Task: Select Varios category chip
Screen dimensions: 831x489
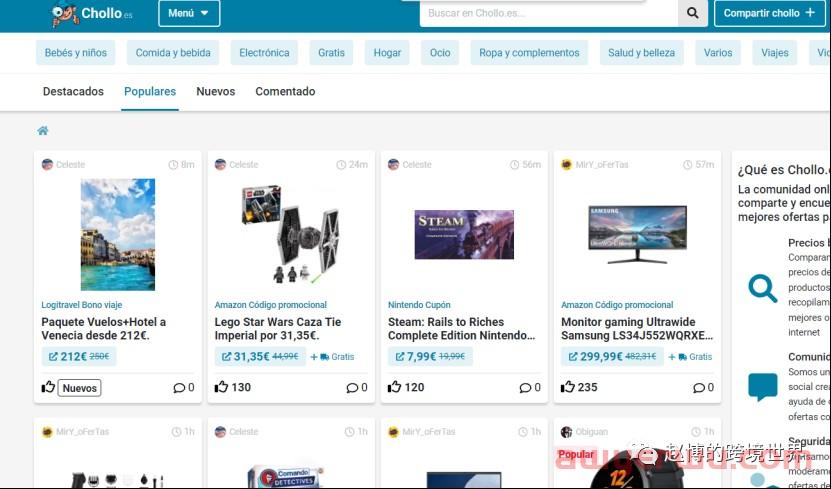Action: click(718, 52)
